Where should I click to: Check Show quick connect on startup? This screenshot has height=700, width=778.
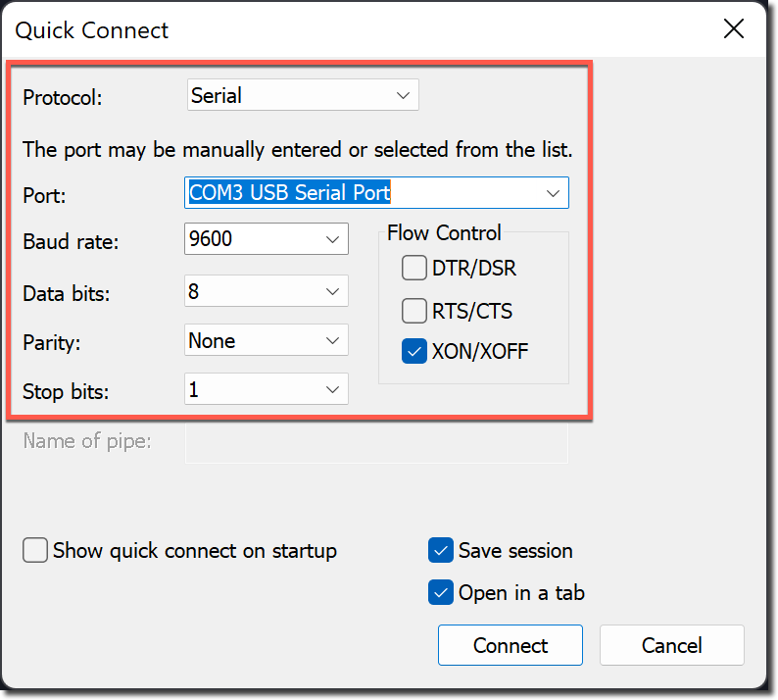click(35, 550)
